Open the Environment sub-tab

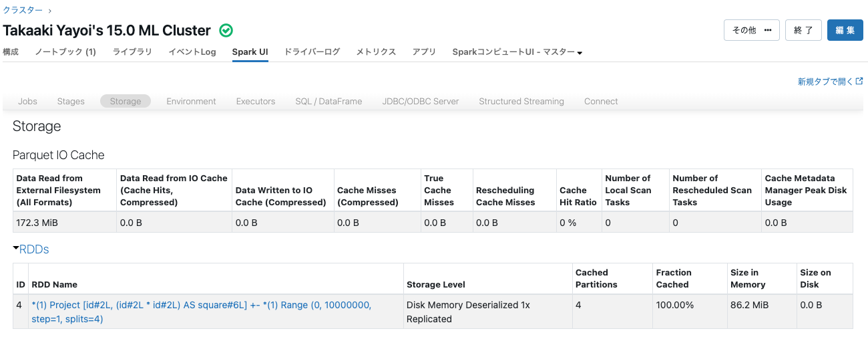point(191,101)
